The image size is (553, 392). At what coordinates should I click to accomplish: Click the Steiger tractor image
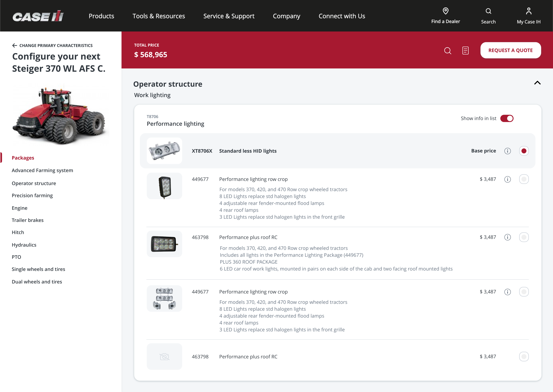point(61,114)
